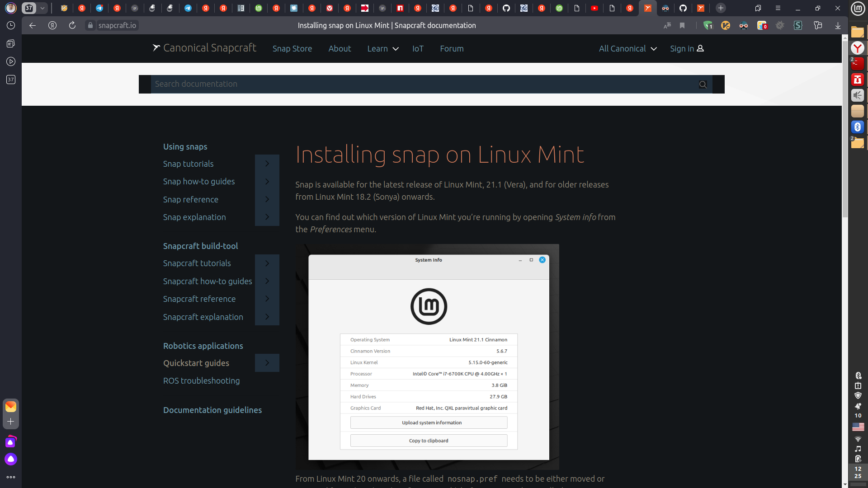Image resolution: width=868 pixels, height=488 pixels.
Task: Click the green shield ad blocker extension badge
Action: tap(708, 26)
